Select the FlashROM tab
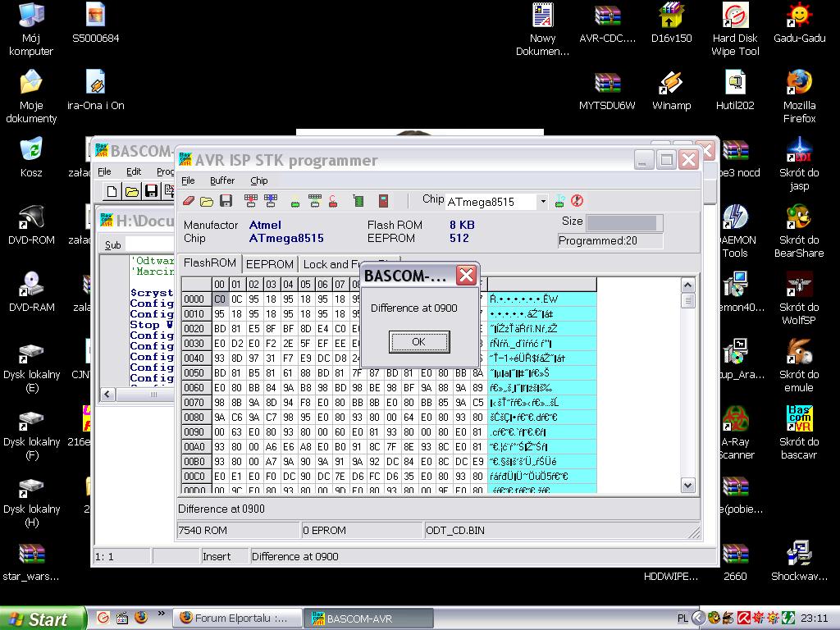Screen dimensions: 840x630 (209, 262)
